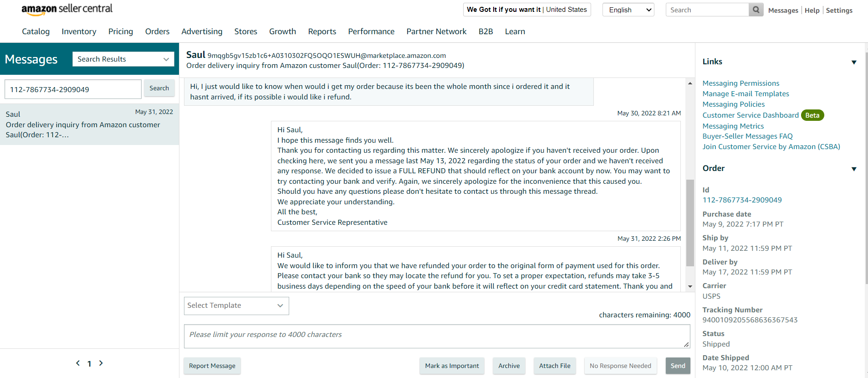868x378 pixels.
Task: Click the May 30, 2022 8:21 AM timestamp
Action: [x=649, y=113]
